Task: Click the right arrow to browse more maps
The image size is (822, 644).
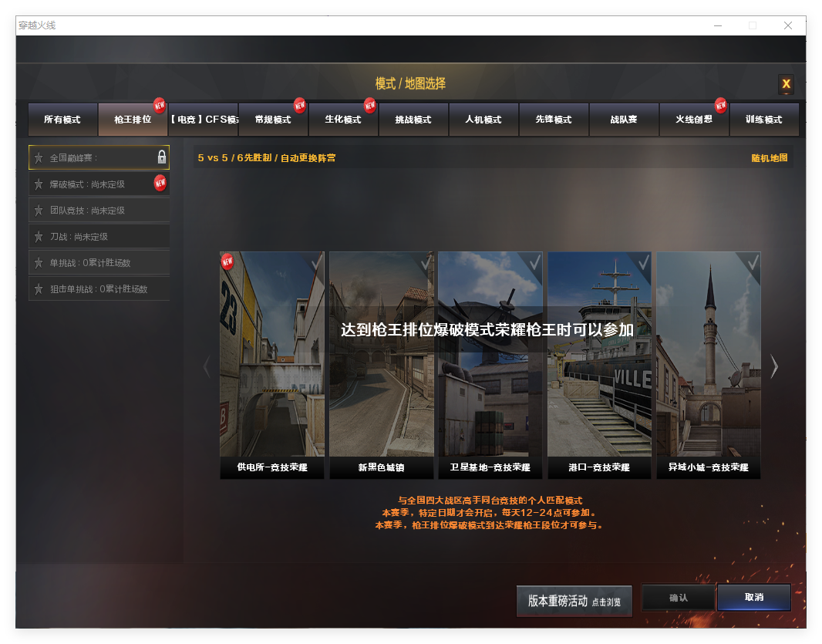Action: (773, 366)
